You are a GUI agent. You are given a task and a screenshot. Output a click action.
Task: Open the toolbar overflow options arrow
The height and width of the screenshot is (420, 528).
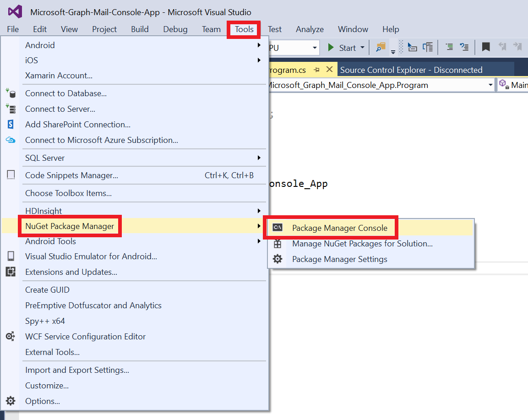(393, 52)
